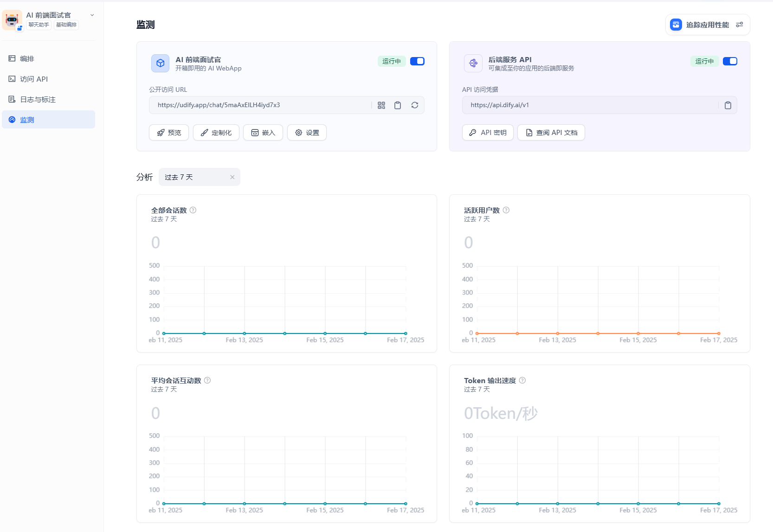Click the help icon next to Token 输出速度
This screenshot has width=773, height=532.
pos(522,380)
